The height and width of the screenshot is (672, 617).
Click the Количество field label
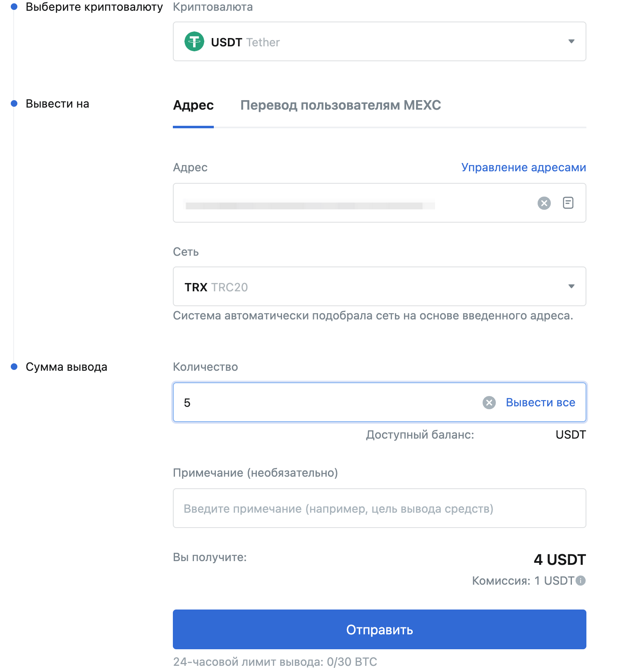206,367
